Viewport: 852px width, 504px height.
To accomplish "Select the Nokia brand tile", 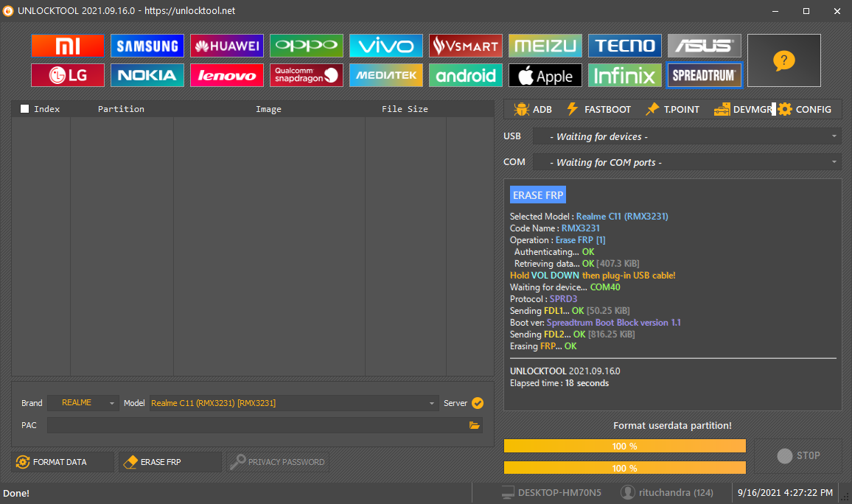I will coord(147,75).
